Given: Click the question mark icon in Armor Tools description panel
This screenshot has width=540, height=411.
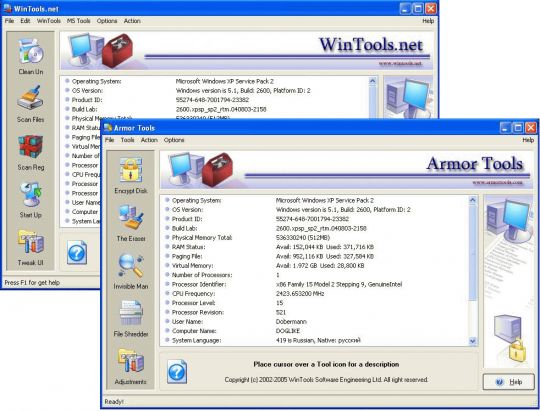Looking at the screenshot, I should 177,372.
